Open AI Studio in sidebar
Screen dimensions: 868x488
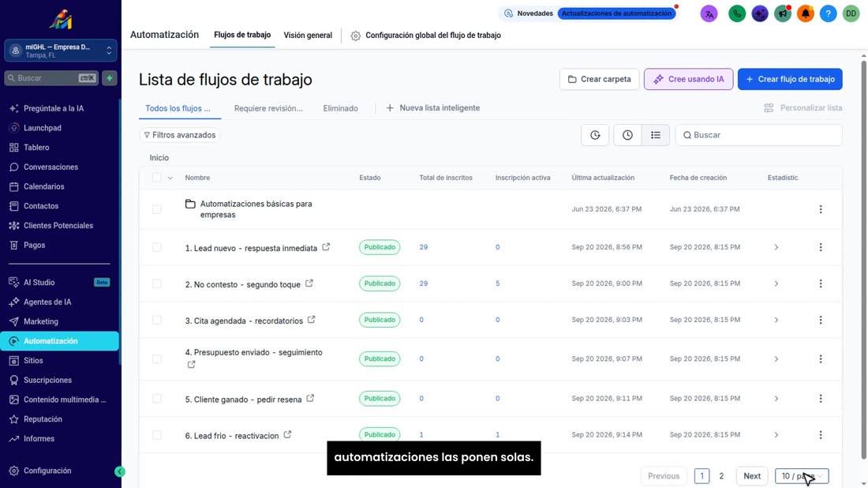39,283
